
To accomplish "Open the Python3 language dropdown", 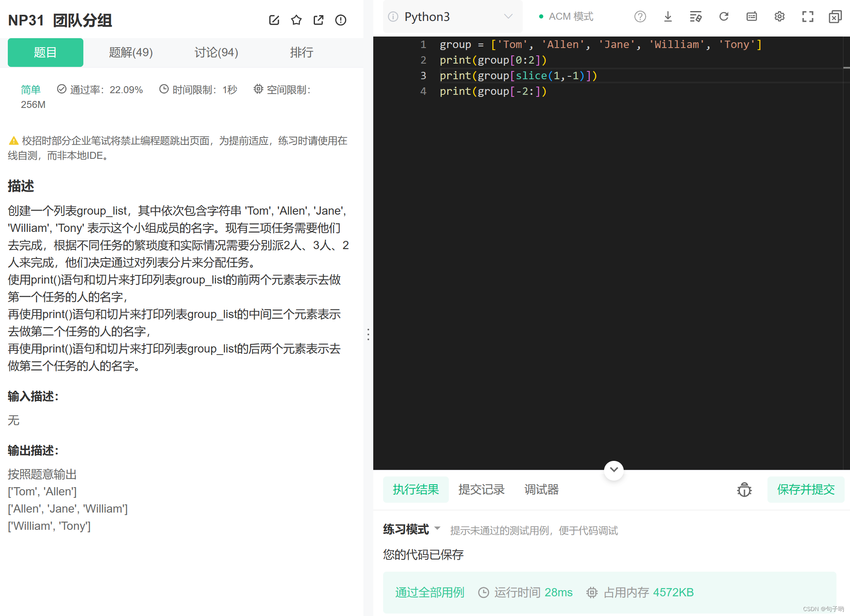I will [452, 16].
